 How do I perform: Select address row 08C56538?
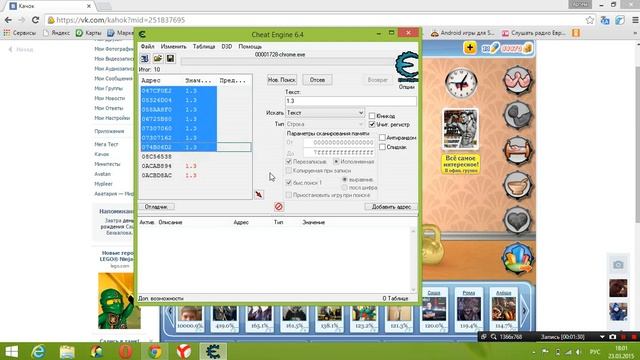click(196, 157)
